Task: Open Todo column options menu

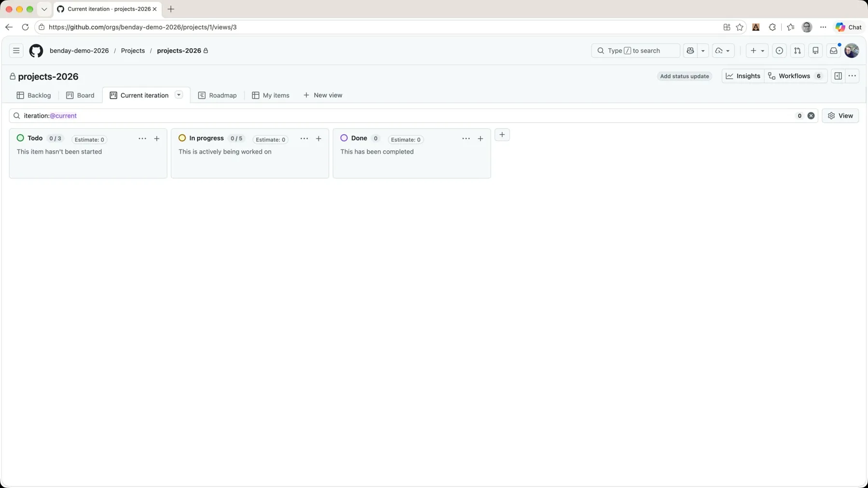Action: pyautogui.click(x=142, y=139)
